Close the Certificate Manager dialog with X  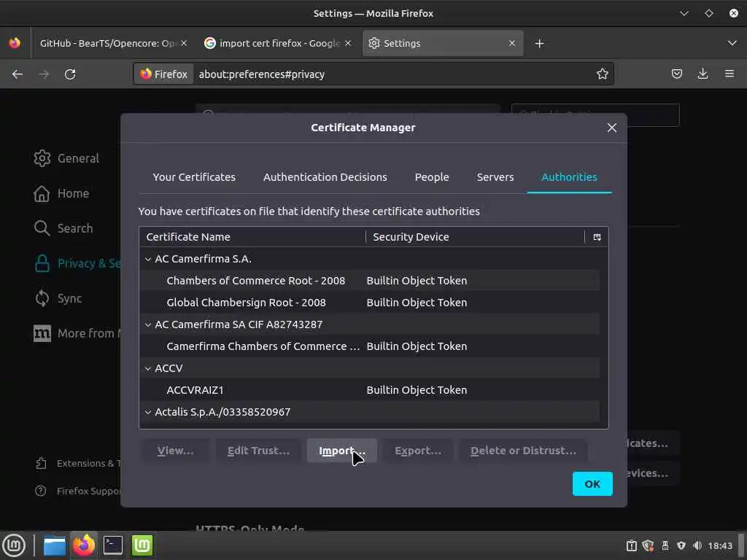(612, 128)
